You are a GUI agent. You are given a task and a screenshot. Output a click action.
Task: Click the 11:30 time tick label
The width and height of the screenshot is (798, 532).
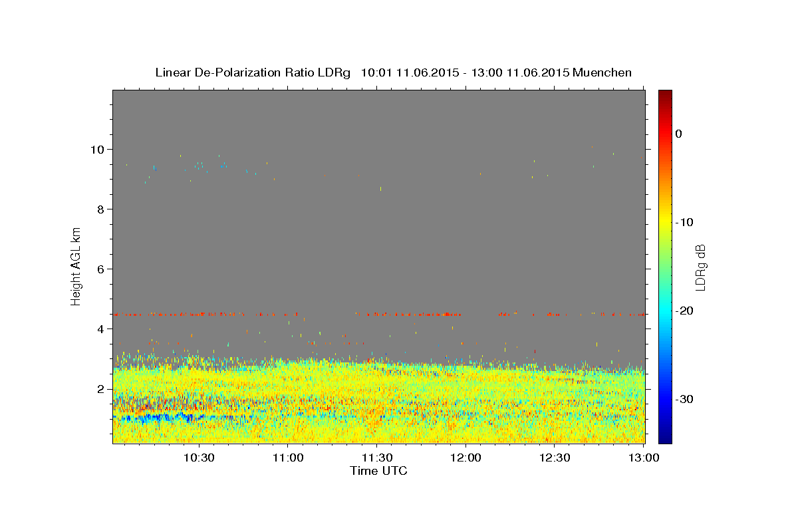tap(376, 458)
